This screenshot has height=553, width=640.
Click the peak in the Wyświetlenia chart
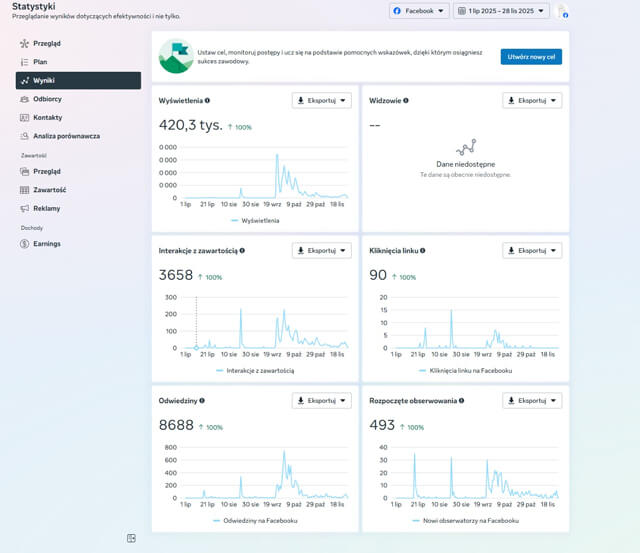click(277, 155)
